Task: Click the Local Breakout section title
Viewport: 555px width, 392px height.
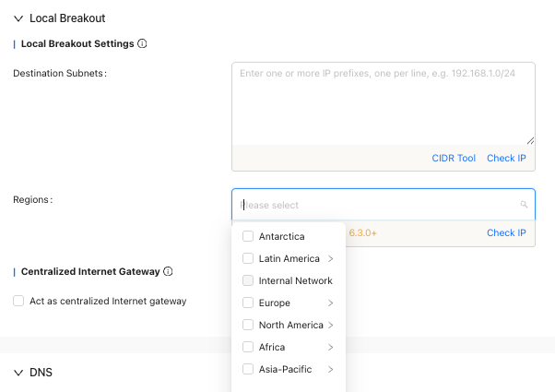Action: pos(67,18)
